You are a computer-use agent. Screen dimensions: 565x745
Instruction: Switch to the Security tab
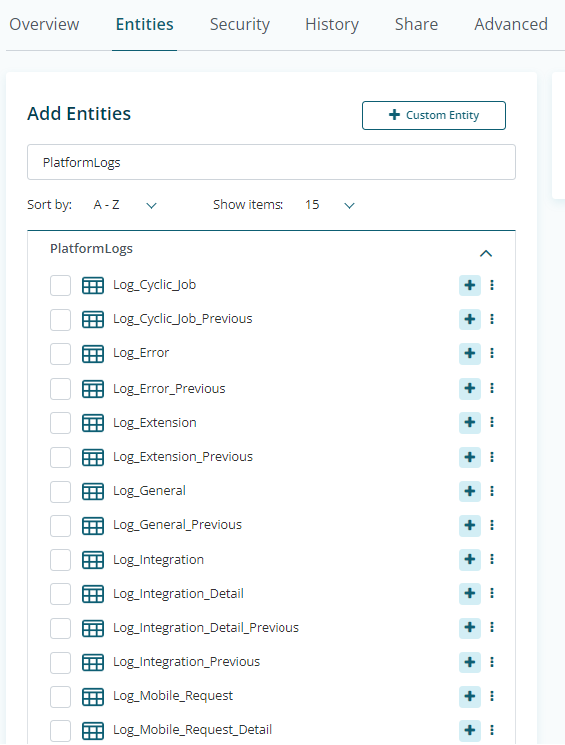pos(239,24)
